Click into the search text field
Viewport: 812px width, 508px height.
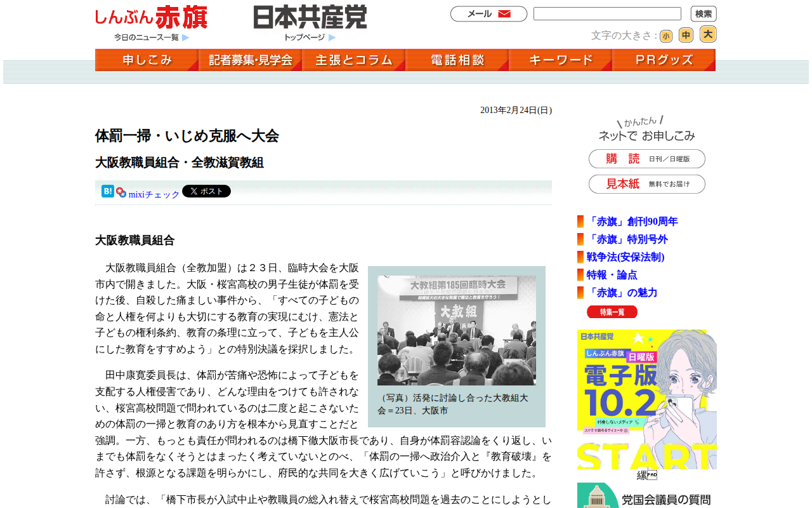[607, 14]
